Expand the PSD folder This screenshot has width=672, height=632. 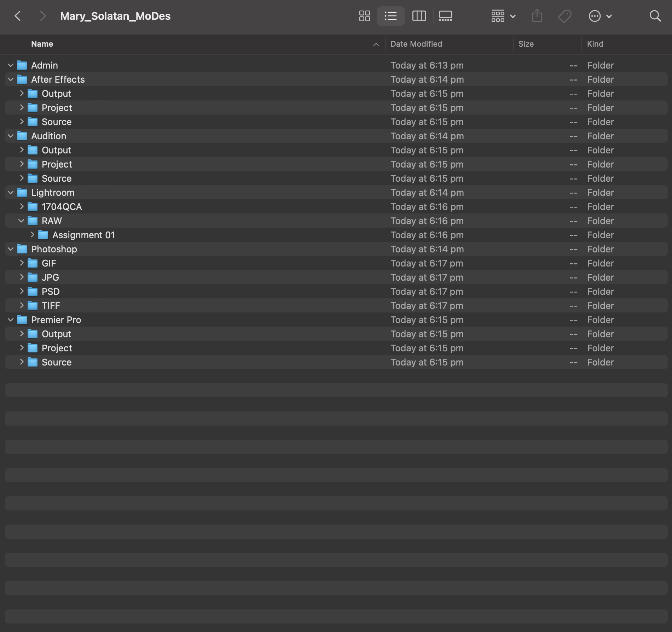tap(22, 291)
